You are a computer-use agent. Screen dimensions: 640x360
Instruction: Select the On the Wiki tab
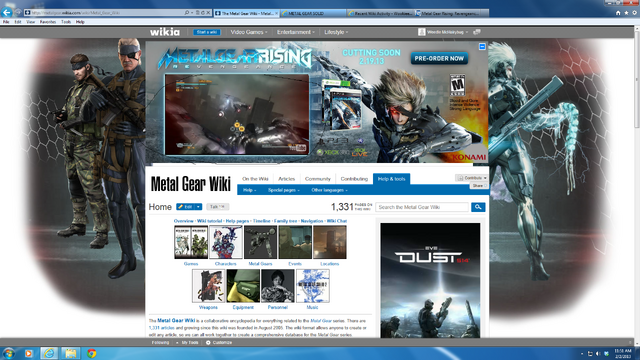pos(255,179)
